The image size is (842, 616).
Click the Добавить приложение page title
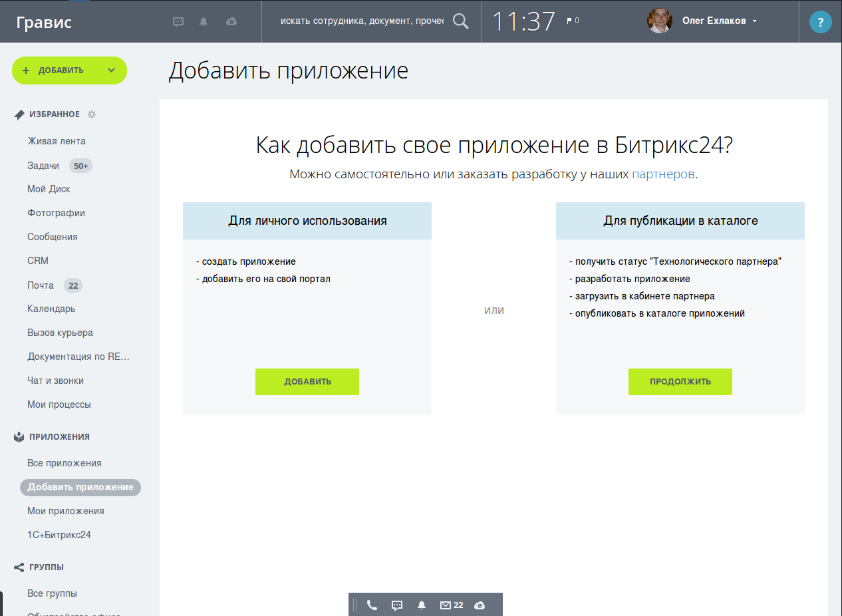[288, 71]
